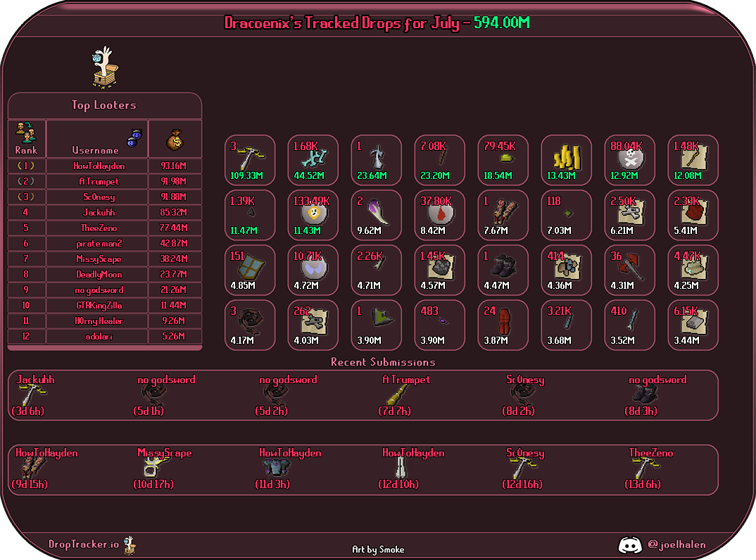Click the loot chest icon above Top Looters
Image resolution: width=756 pixels, height=560 pixels.
105,67
